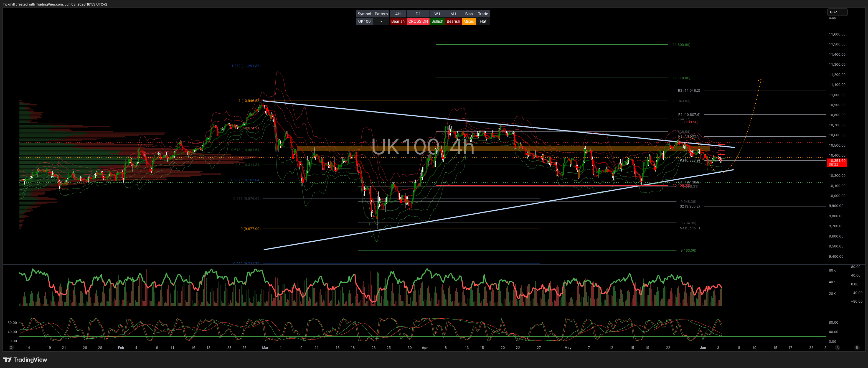This screenshot has width=868, height=368.
Task: Toggle the B scale button
Action: (857, 347)
